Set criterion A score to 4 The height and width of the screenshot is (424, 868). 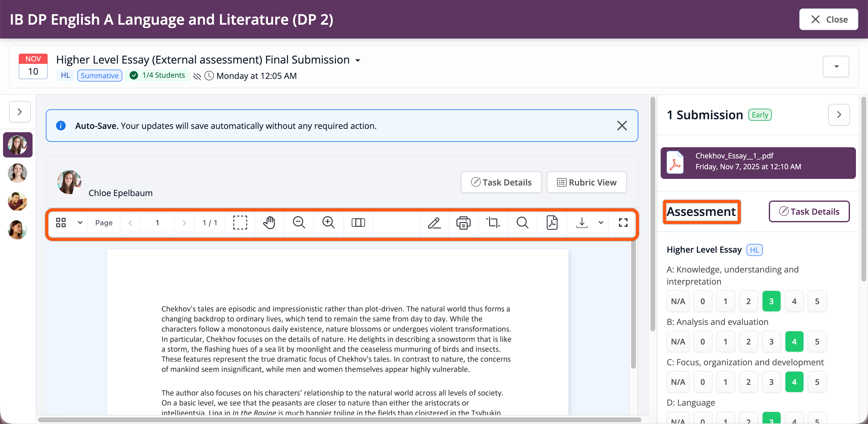click(794, 301)
